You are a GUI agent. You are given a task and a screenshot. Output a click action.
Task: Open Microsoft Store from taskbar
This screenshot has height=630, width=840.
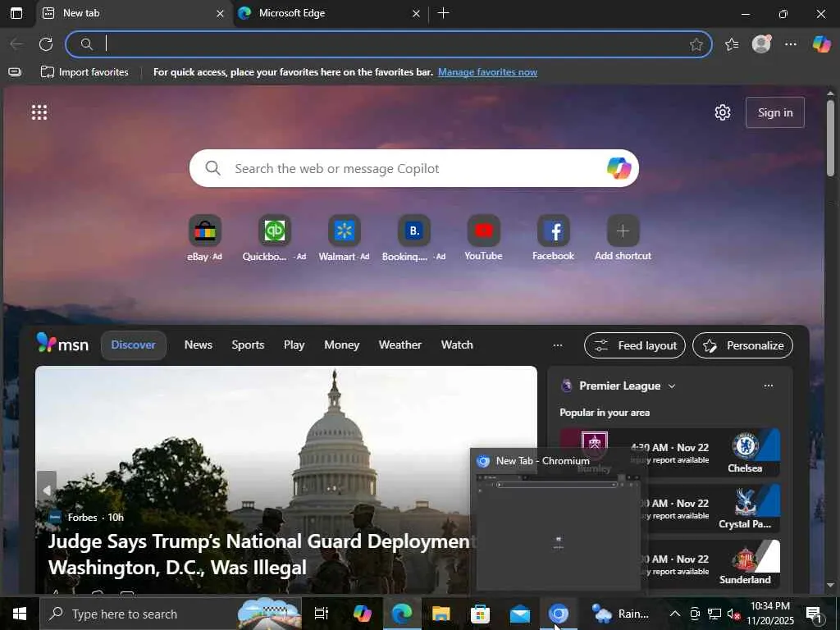[x=480, y=614]
